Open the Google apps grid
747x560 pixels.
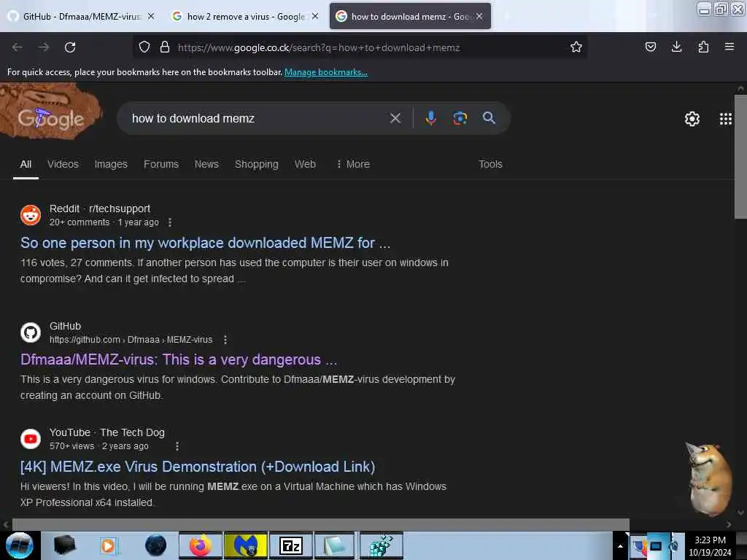725,119
